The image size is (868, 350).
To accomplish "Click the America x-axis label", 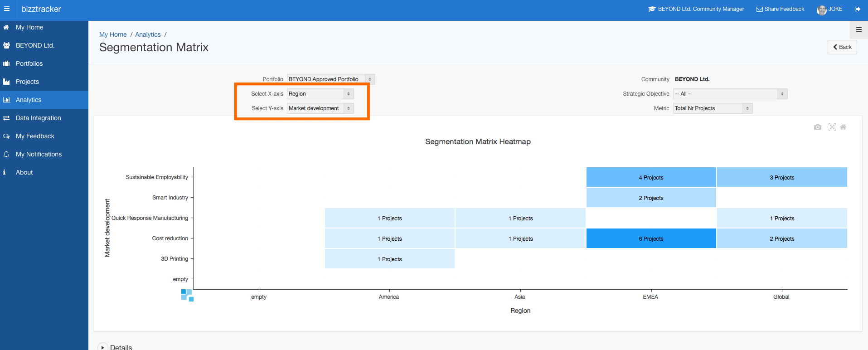I will [389, 297].
